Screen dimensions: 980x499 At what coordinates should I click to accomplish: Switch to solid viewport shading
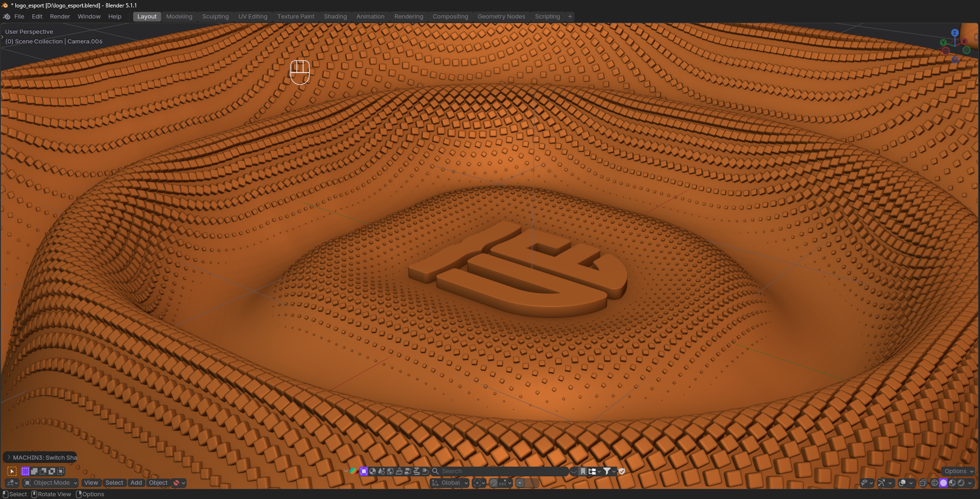[x=943, y=483]
